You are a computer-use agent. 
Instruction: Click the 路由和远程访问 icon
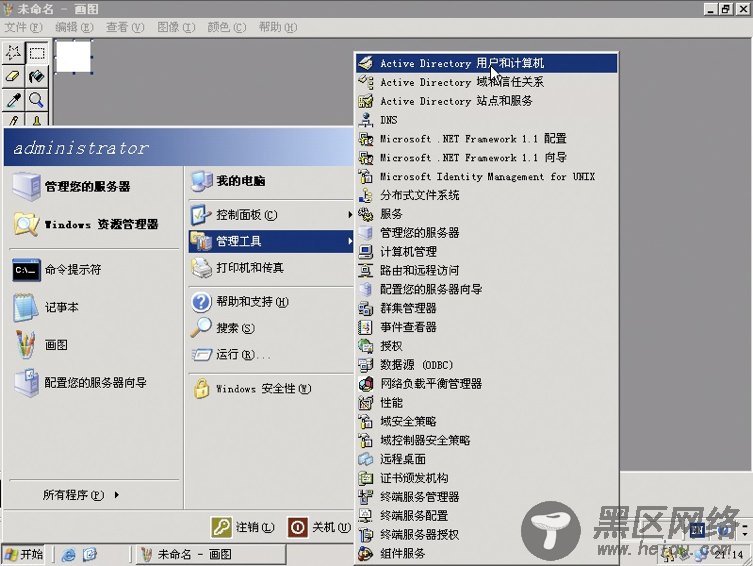coord(365,270)
